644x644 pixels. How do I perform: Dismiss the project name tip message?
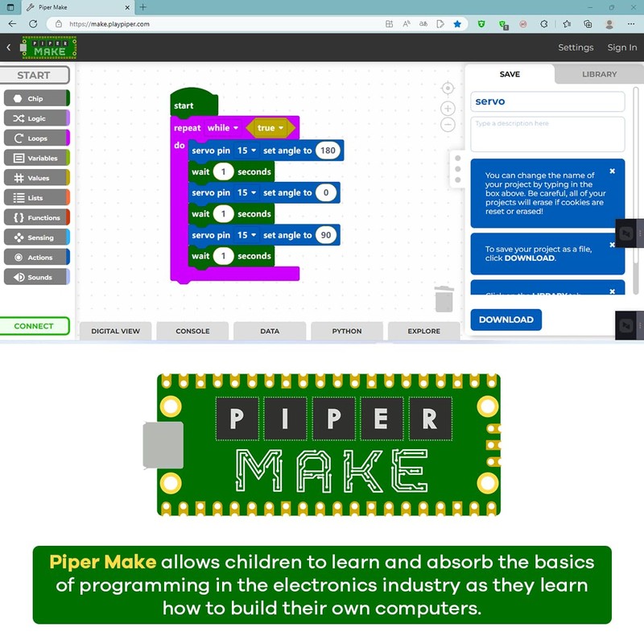coord(612,171)
